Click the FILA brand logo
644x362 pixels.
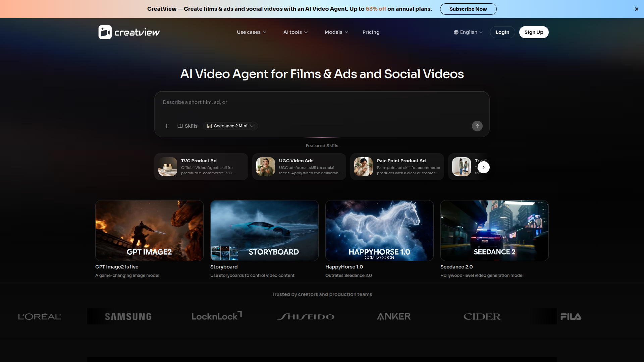pyautogui.click(x=571, y=317)
